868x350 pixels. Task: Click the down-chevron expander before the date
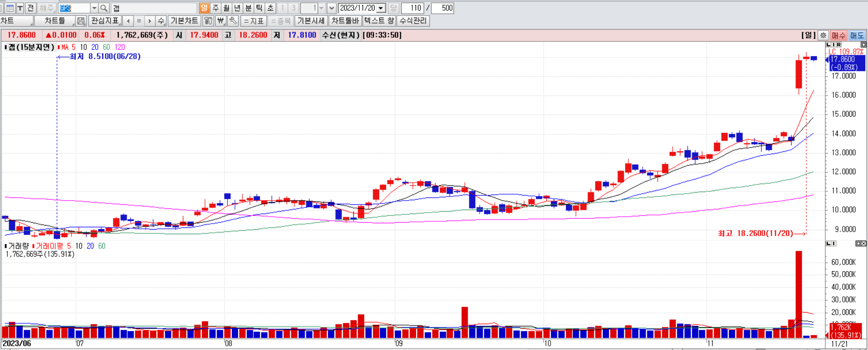click(331, 8)
